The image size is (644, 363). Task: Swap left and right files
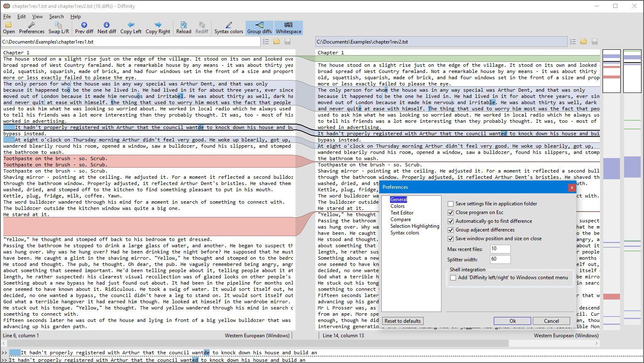click(59, 27)
